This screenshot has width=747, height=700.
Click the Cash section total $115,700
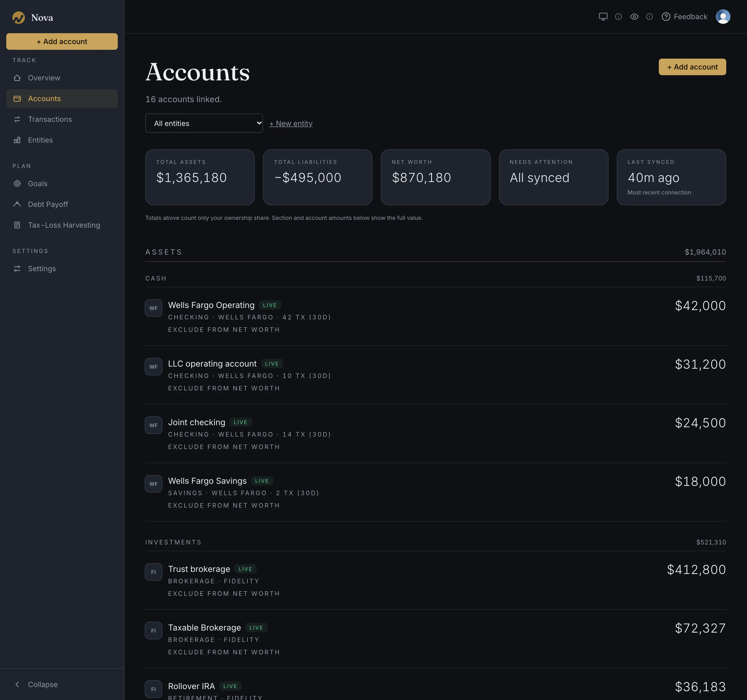pos(711,278)
